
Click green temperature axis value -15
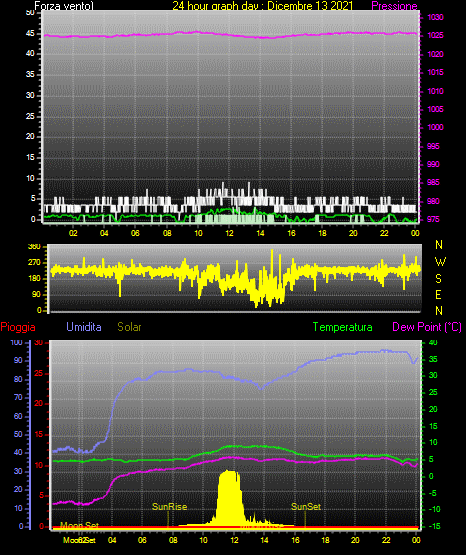click(434, 527)
